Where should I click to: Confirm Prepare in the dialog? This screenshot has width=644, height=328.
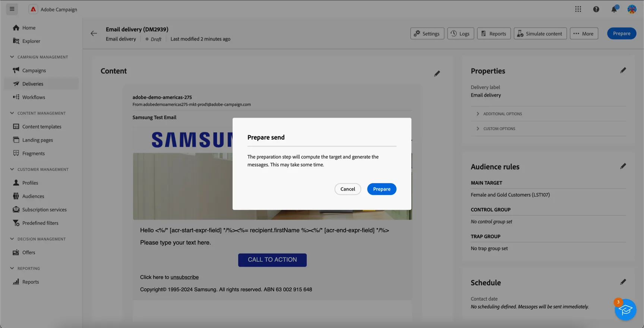point(382,189)
